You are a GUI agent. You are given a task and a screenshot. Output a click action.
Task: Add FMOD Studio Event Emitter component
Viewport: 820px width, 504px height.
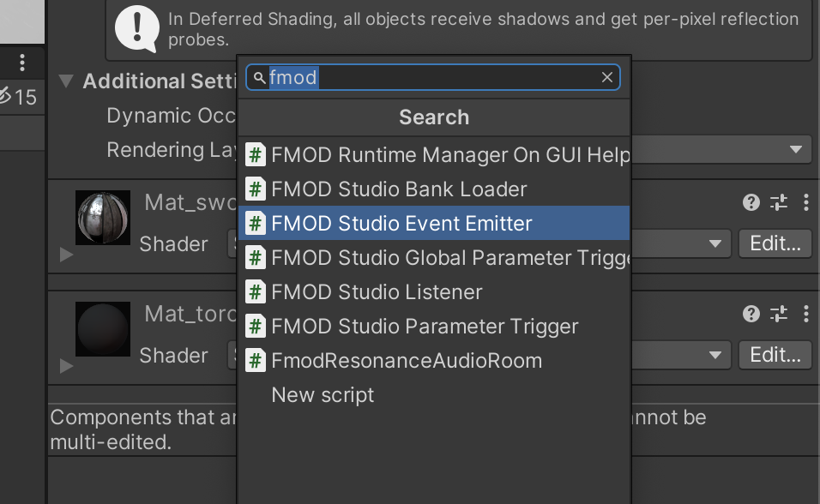point(434,223)
